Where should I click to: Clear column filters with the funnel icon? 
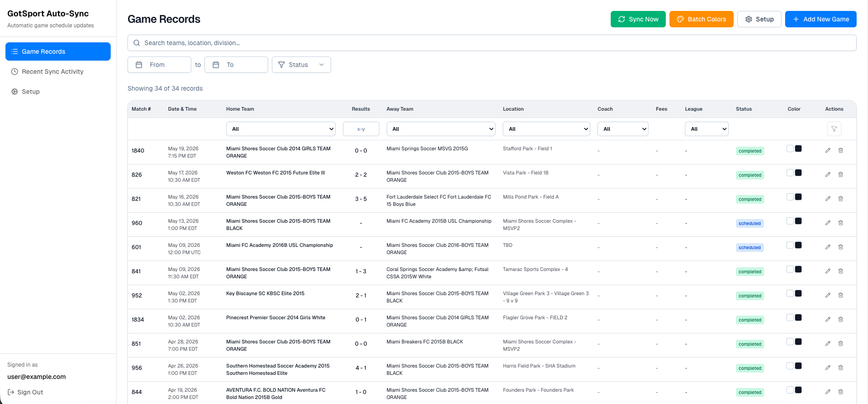[834, 129]
